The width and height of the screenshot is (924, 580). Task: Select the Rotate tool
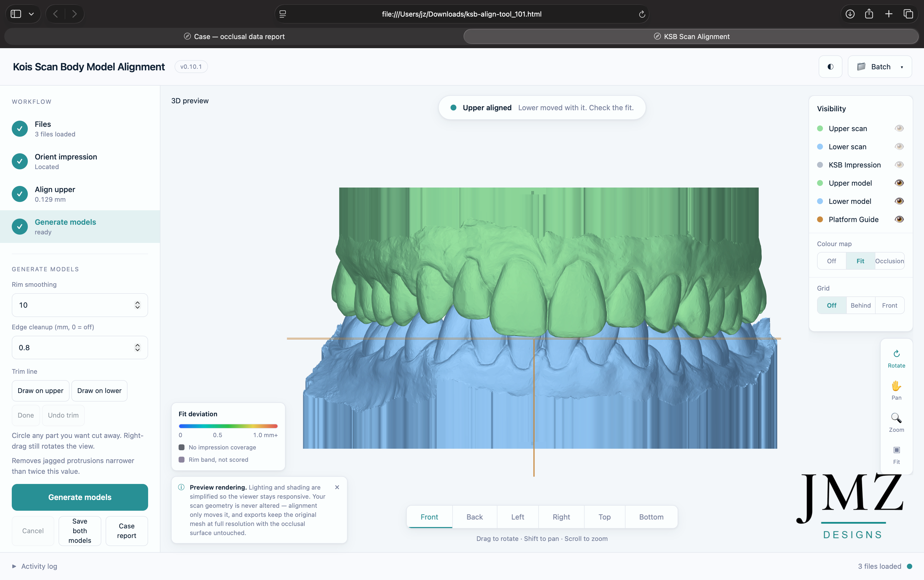(896, 359)
